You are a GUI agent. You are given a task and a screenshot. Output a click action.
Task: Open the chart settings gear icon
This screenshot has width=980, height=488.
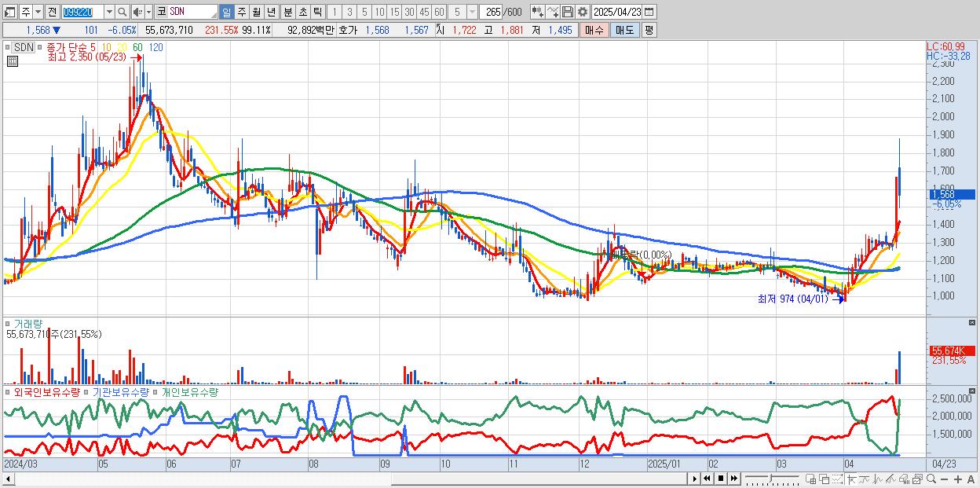(x=583, y=12)
